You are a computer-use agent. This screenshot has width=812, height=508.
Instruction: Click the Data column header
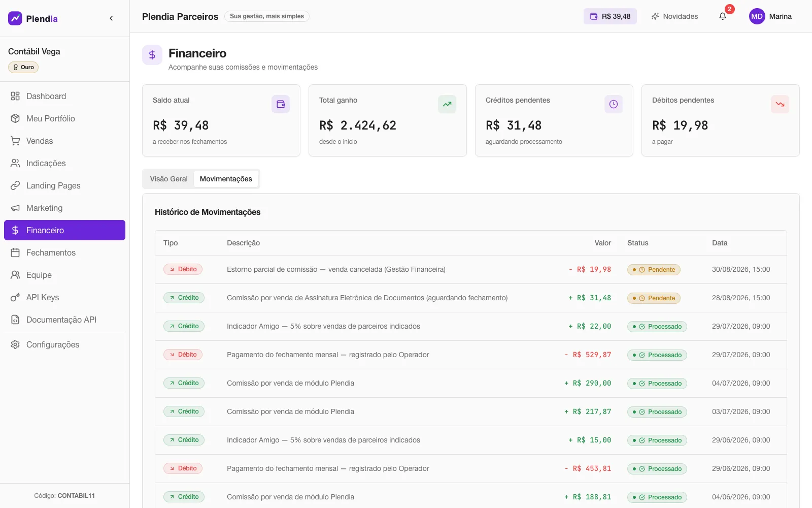click(720, 243)
